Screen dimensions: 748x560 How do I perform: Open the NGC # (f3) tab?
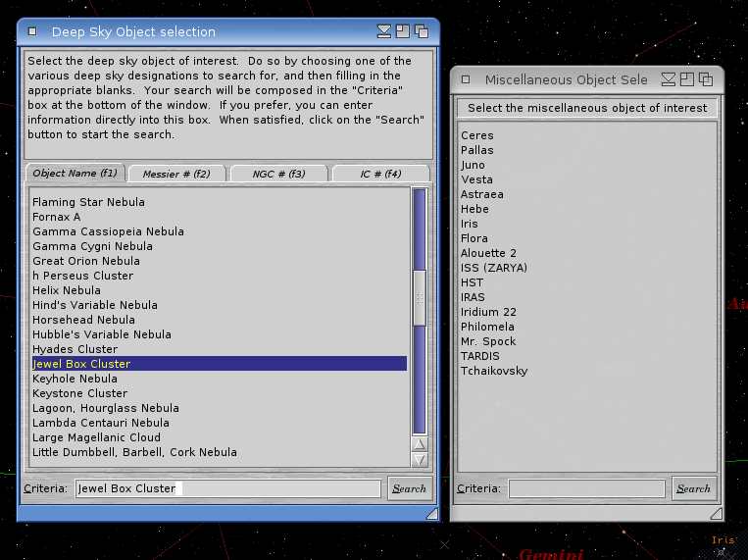(278, 174)
